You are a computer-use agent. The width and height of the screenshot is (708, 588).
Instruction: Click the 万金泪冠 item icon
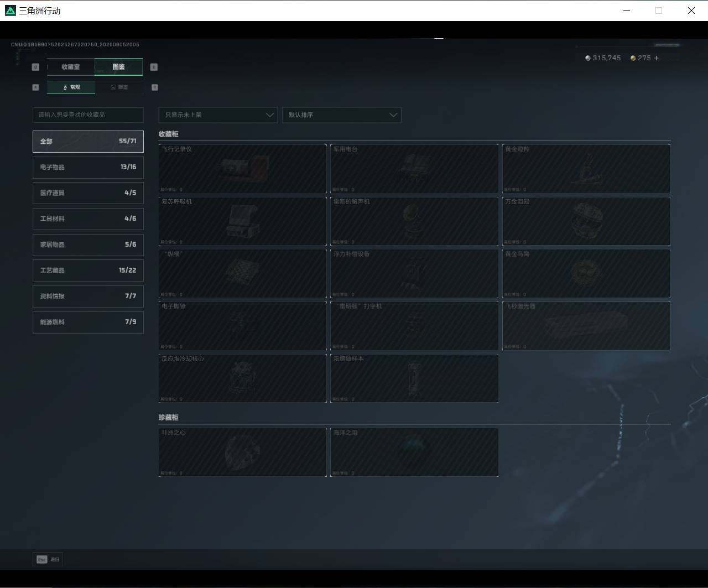[x=586, y=221]
